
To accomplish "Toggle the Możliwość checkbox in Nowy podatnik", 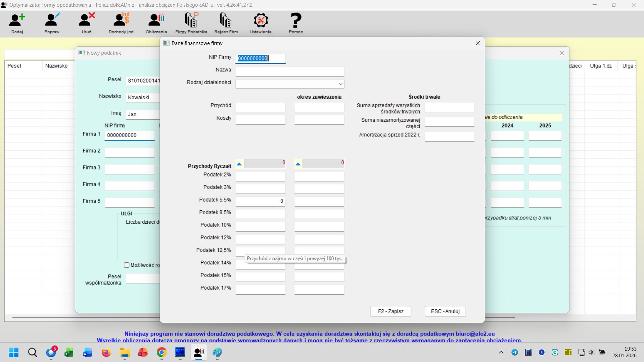I will coord(127,265).
